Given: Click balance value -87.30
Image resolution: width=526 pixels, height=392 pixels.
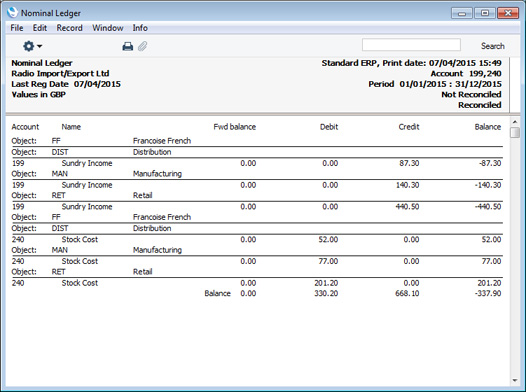Looking at the screenshot, I should [490, 163].
